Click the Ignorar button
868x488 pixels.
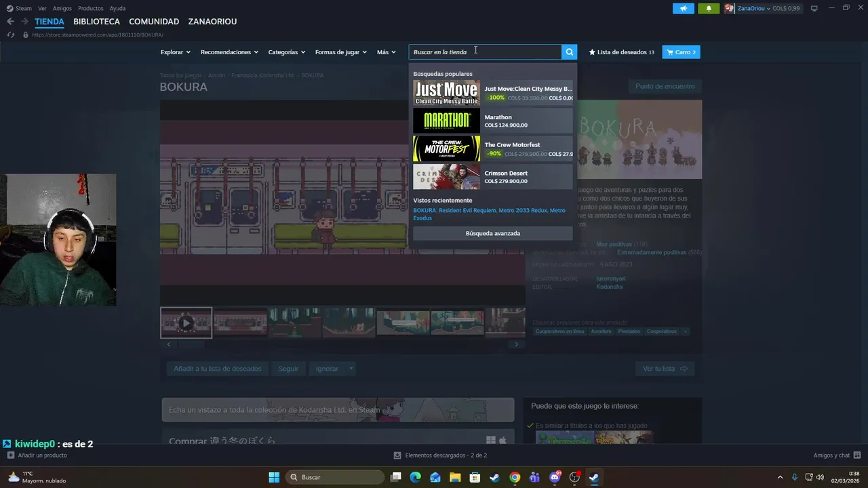pyautogui.click(x=327, y=369)
